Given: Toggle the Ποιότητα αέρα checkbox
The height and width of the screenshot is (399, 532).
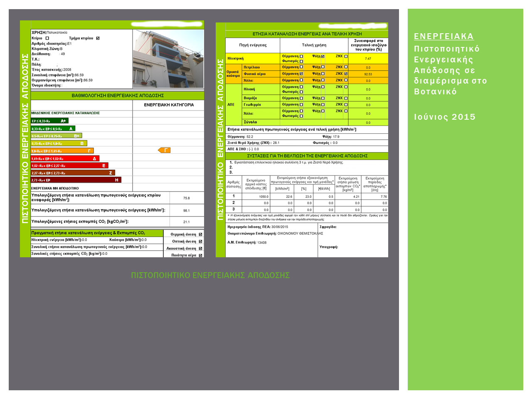Looking at the screenshot, I should [x=200, y=255].
